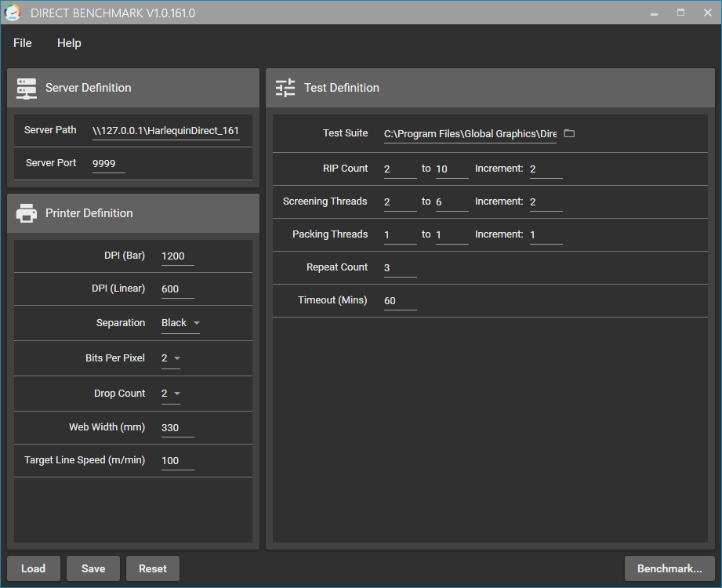Viewport: 722px width, 588px height.
Task: Browse for Test Suite folder
Action: [x=569, y=133]
